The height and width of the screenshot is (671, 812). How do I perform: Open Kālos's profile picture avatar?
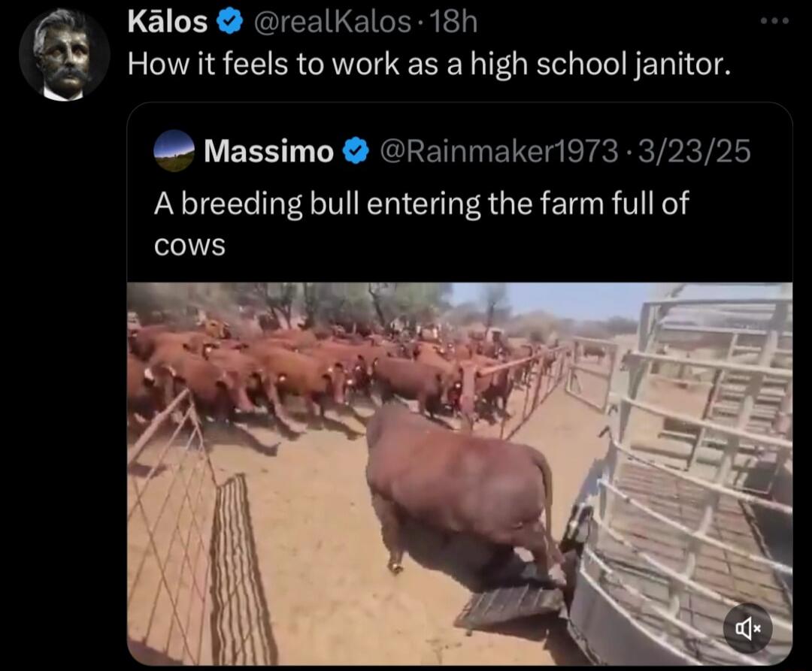(64, 54)
